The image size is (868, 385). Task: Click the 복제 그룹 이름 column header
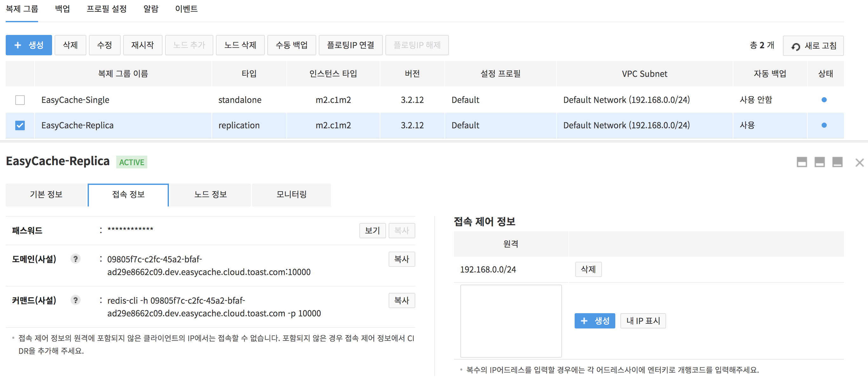coord(123,74)
